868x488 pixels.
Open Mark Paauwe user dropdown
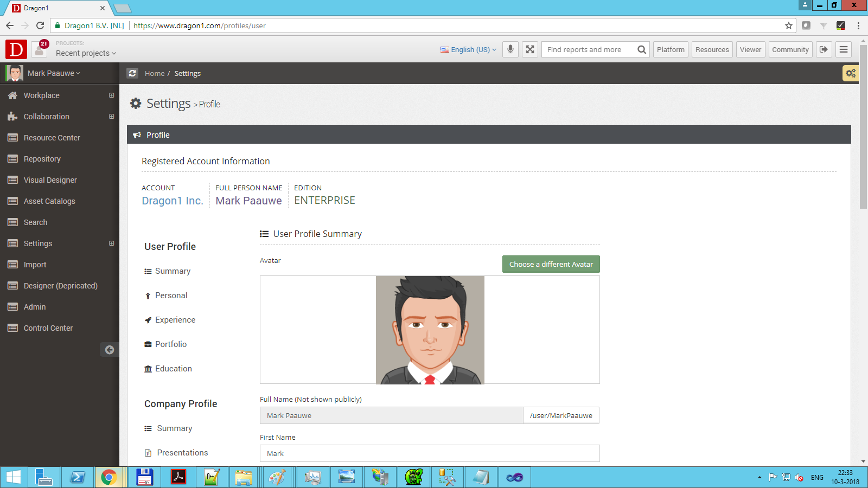(x=54, y=73)
